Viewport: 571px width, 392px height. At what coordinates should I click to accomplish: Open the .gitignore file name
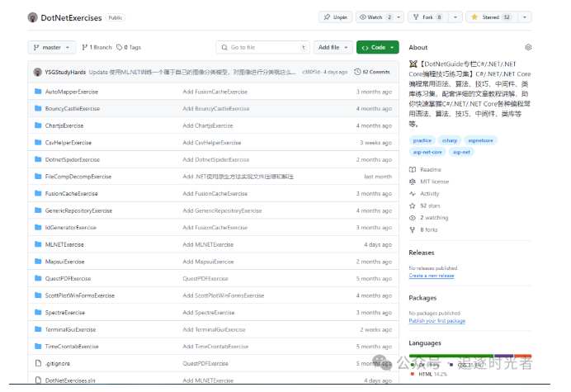(58, 364)
